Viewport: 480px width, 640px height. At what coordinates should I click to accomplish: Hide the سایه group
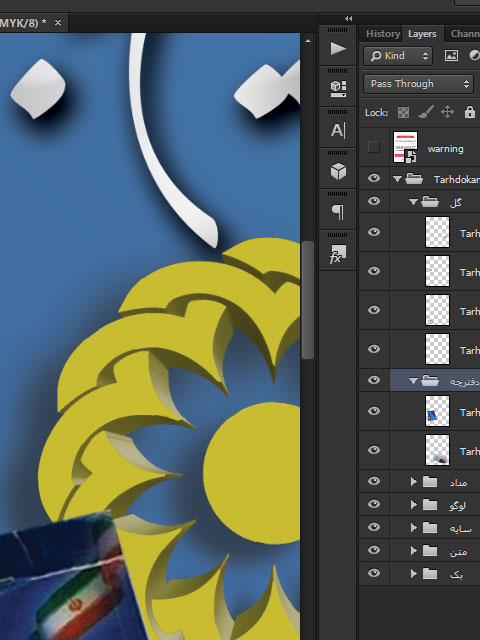[x=373, y=527]
